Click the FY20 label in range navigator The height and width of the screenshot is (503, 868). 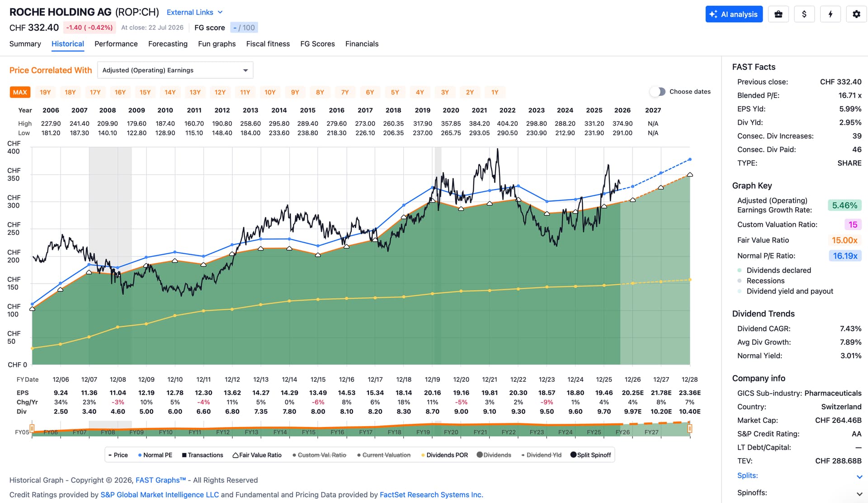(x=451, y=432)
